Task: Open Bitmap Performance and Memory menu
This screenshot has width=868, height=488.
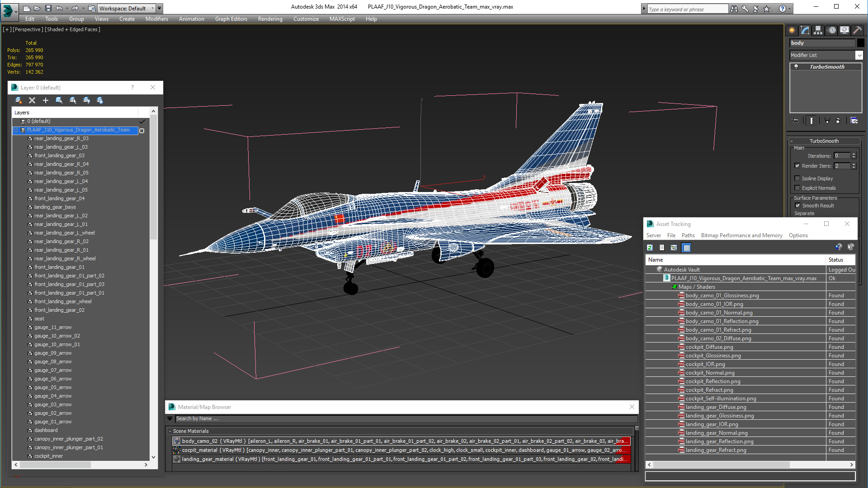Action: (x=741, y=235)
